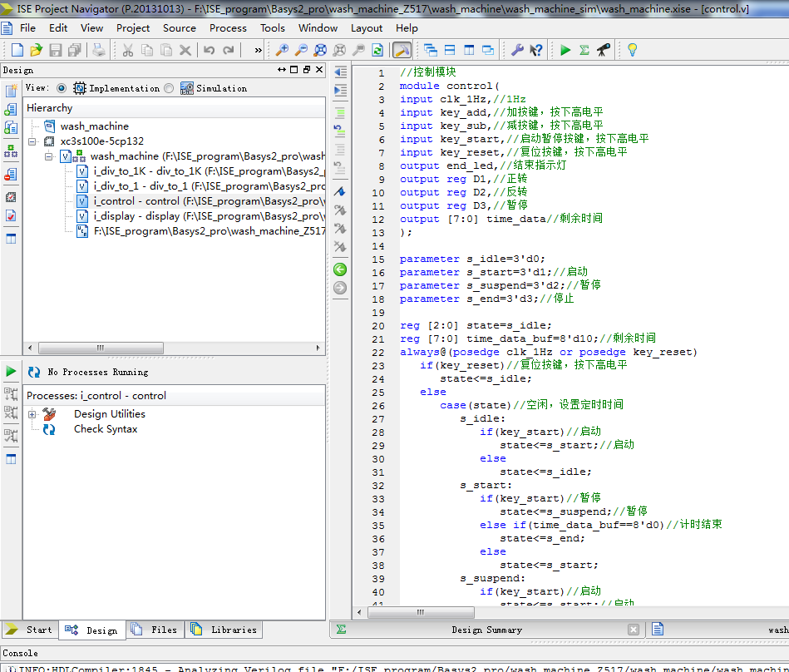Select Check Syntax in Processes panel
Image resolution: width=789 pixels, height=672 pixels.
click(105, 429)
